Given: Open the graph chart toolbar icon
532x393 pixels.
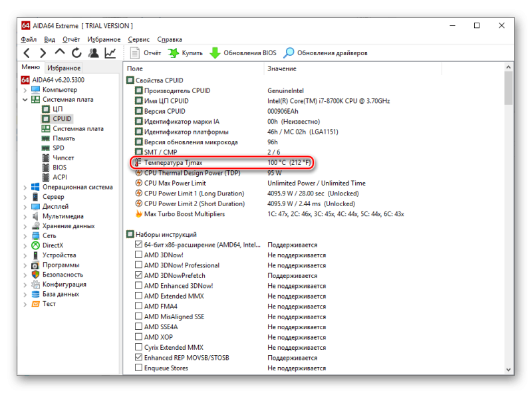Looking at the screenshot, I should (x=110, y=53).
